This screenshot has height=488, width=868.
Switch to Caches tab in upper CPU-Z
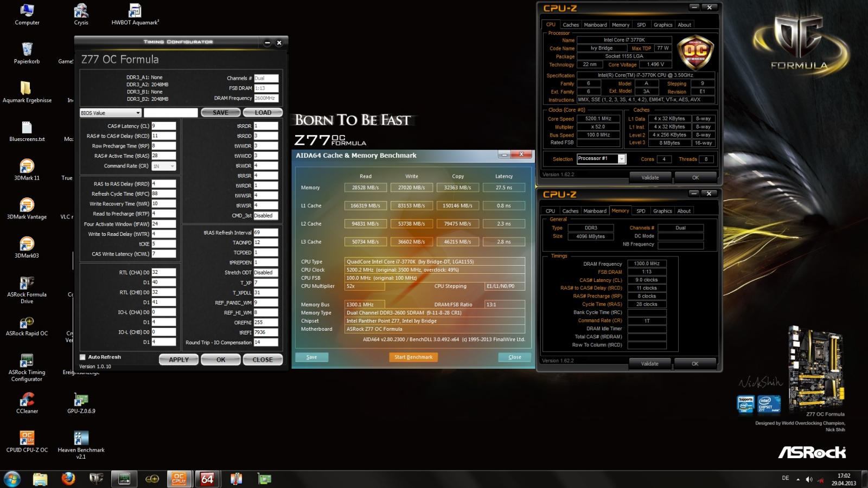[571, 25]
